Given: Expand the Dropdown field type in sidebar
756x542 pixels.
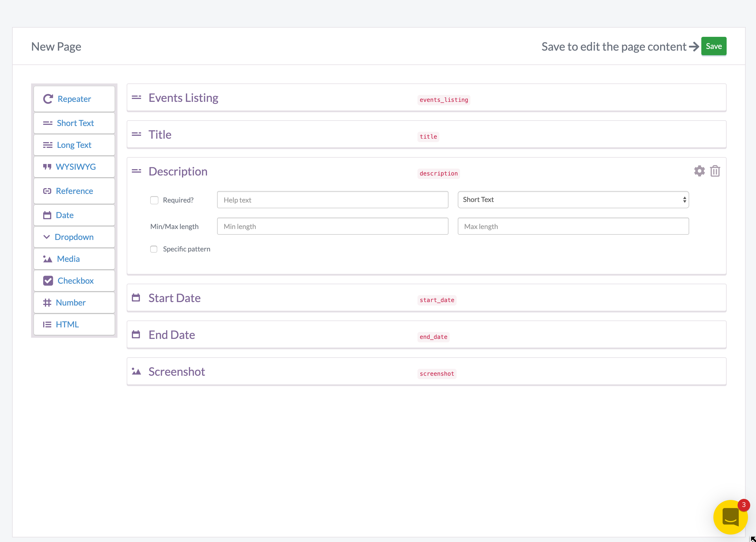Looking at the screenshot, I should [75, 237].
